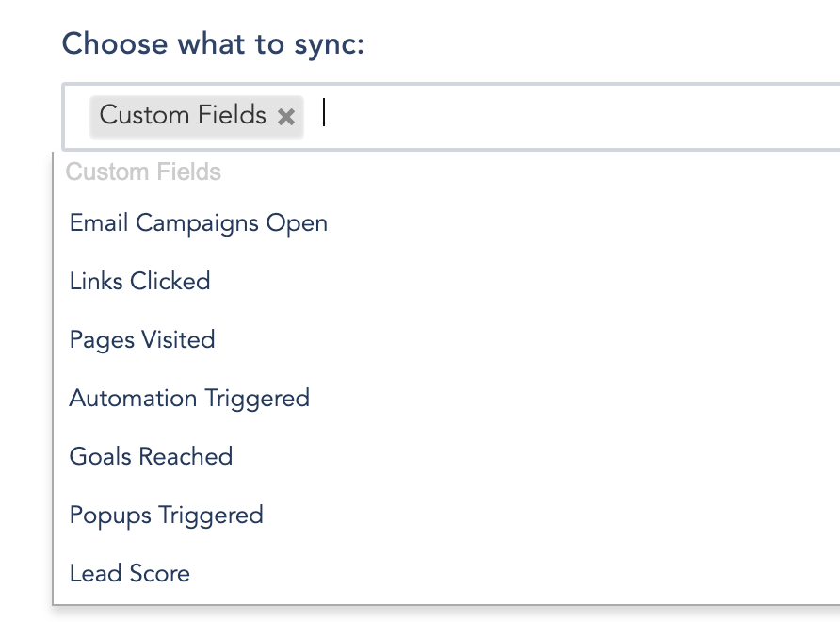
Task: Add Links Clicked to sync selection
Action: coord(446,282)
